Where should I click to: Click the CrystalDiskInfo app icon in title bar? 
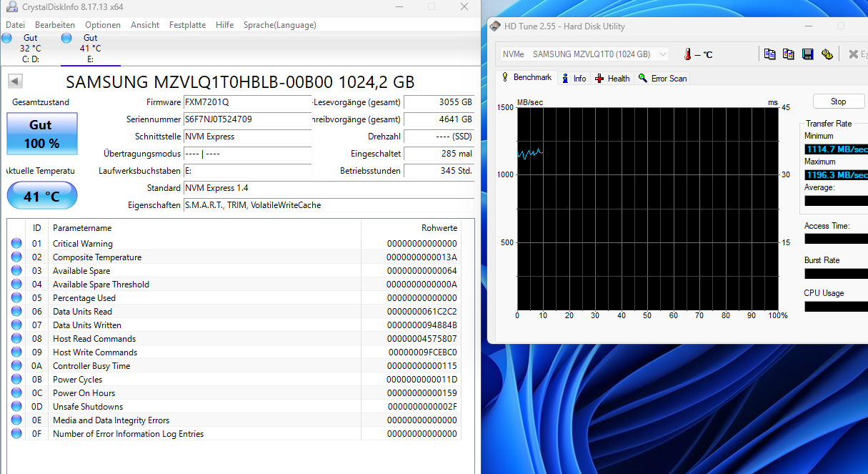coord(11,7)
